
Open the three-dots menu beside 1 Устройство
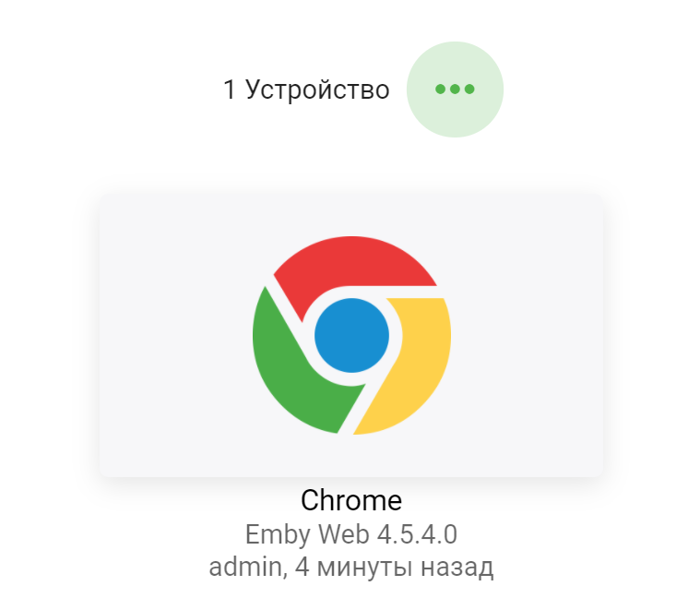455,90
